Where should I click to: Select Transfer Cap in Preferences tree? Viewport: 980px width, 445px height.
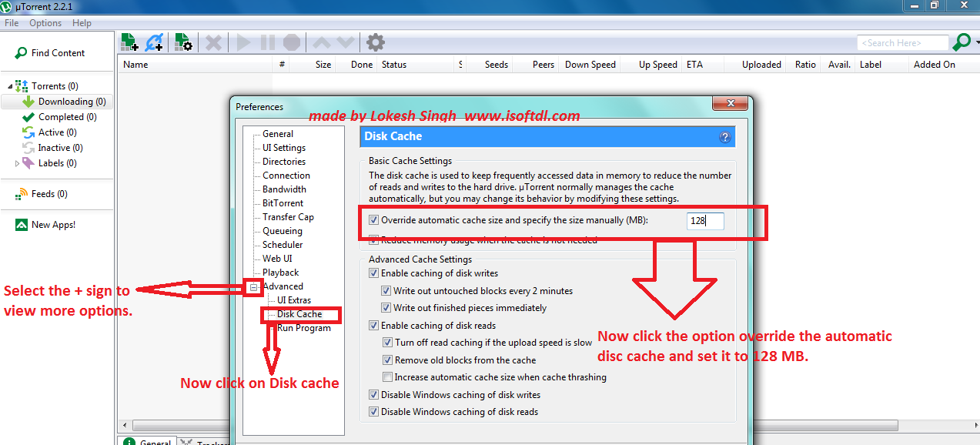pos(288,217)
